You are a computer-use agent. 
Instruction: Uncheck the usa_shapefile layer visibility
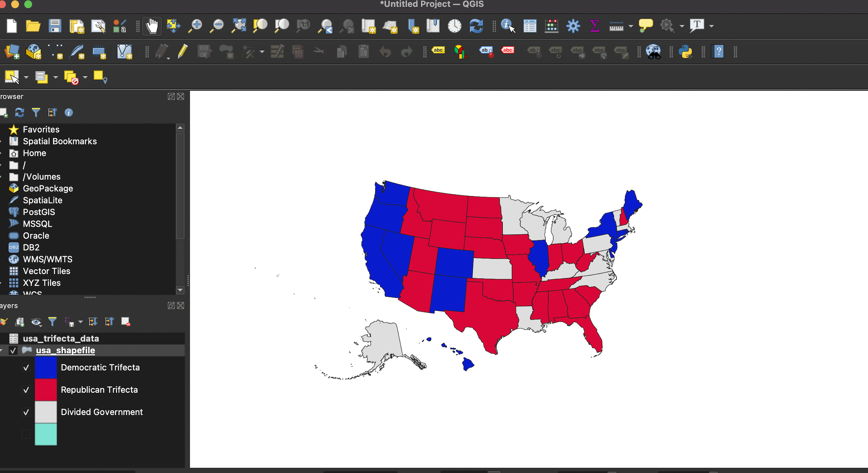13,351
